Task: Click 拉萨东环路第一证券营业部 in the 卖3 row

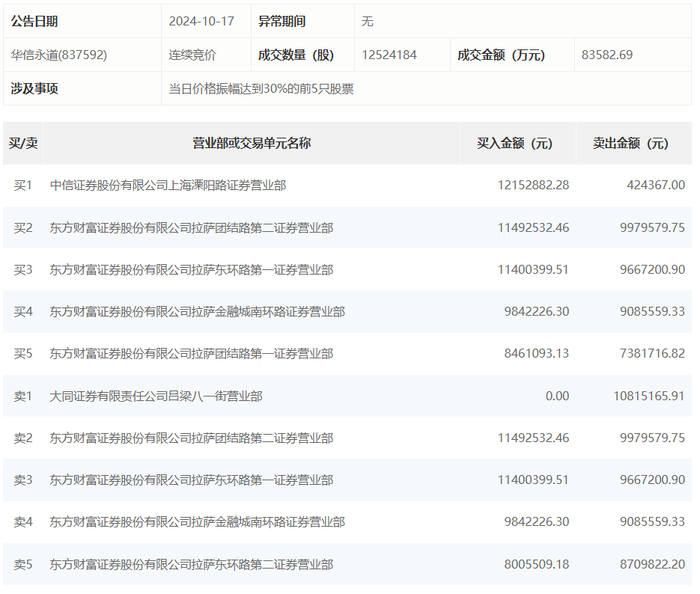Action: pos(262,480)
